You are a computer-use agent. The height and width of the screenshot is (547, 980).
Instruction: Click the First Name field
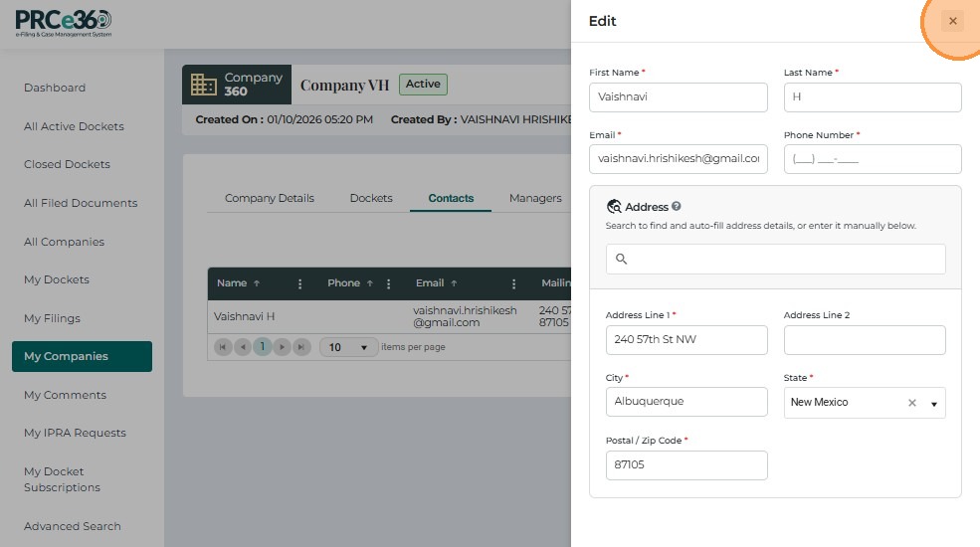(x=679, y=97)
